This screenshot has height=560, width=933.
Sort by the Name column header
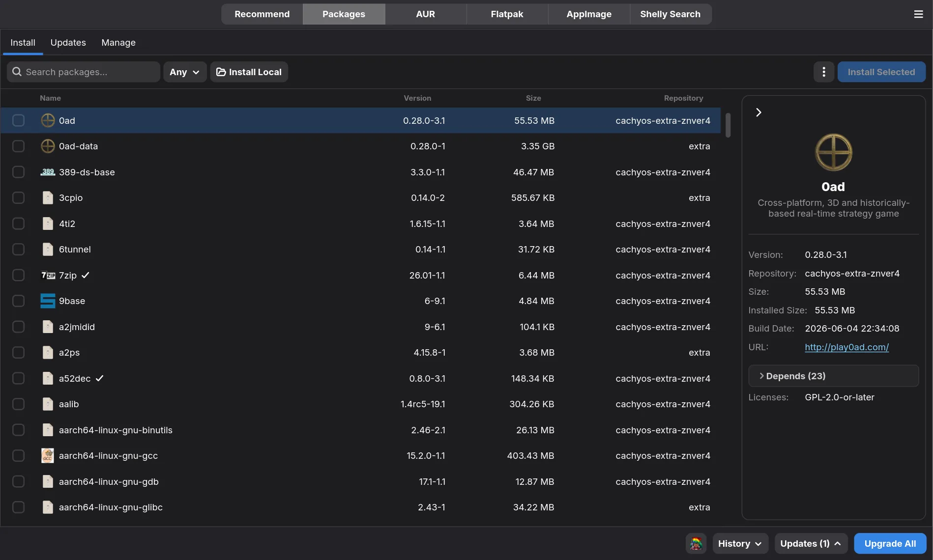(50, 98)
